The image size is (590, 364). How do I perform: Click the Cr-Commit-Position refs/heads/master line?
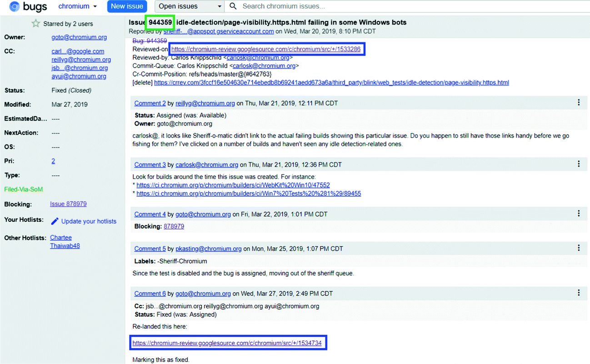tap(202, 74)
